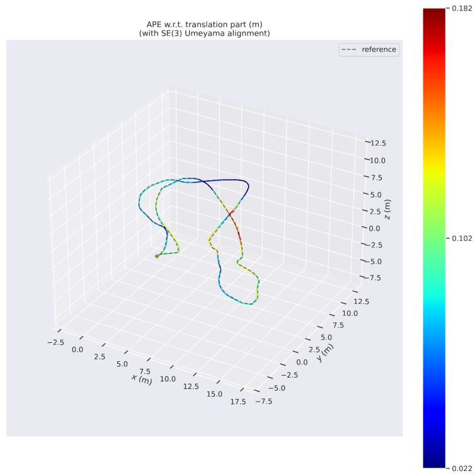Click the x-axis tick label "10.0"

coord(168,379)
